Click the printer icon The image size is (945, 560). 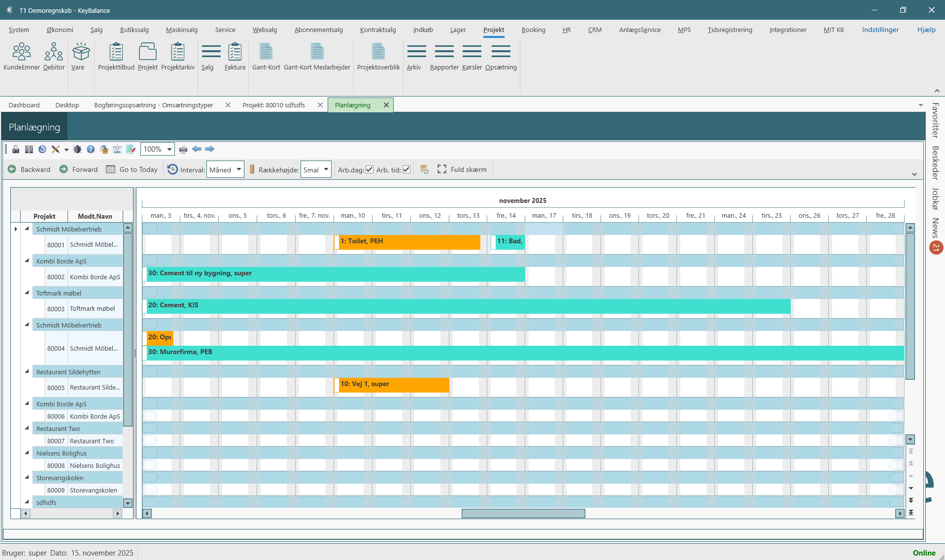click(x=183, y=149)
